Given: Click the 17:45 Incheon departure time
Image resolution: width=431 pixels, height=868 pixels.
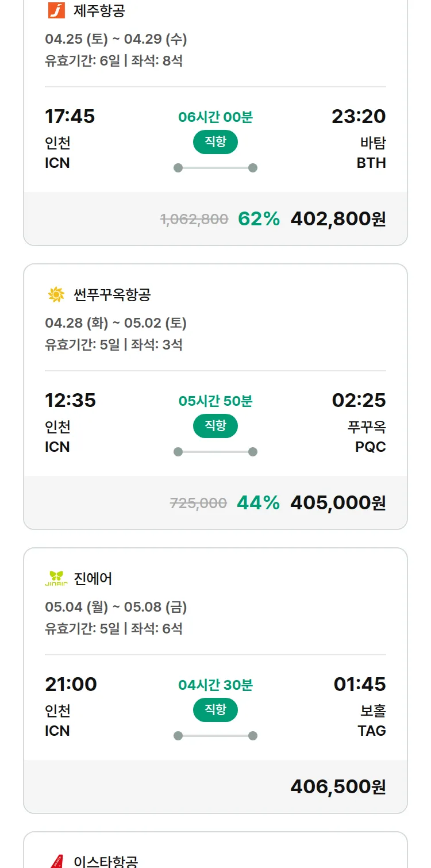Looking at the screenshot, I should (x=70, y=117).
